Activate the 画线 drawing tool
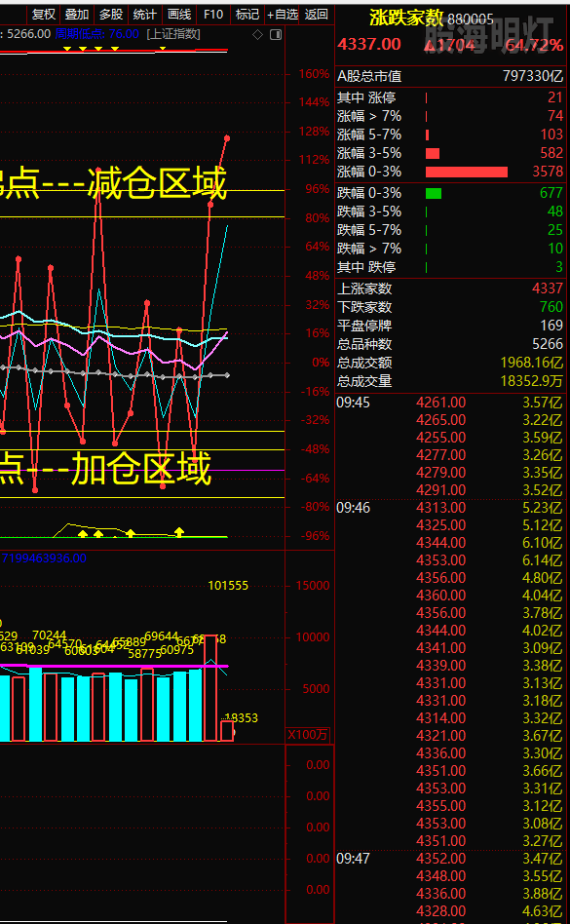Viewport: 570px width, 924px height. click(x=179, y=15)
